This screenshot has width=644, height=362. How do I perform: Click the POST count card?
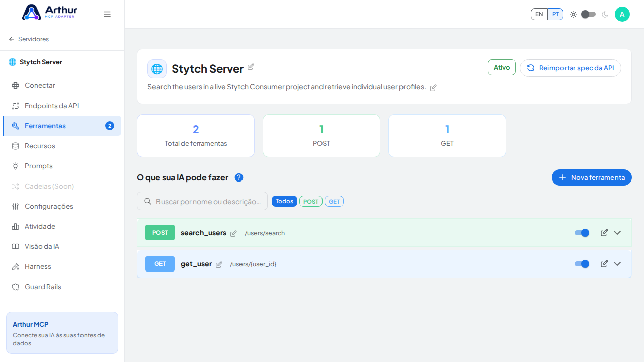coord(321,136)
